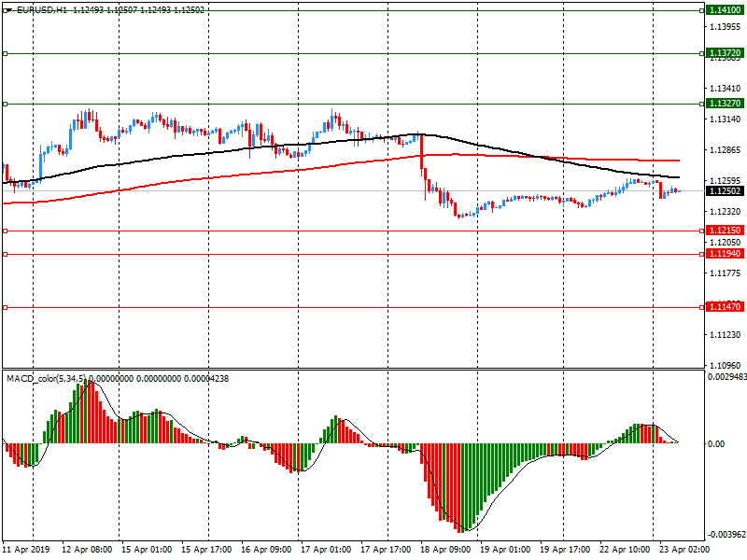Click the 12 Apr 08:00 time axis label

click(x=89, y=551)
